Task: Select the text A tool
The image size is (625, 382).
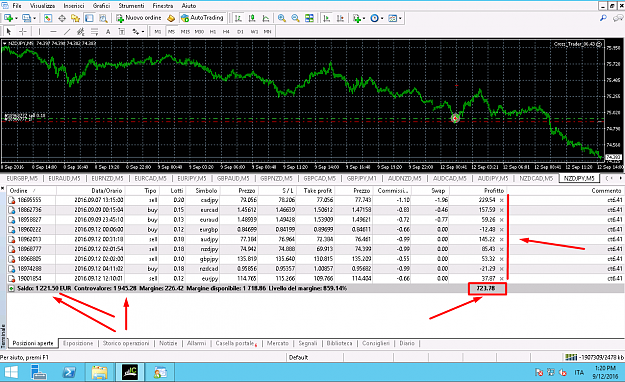Action: (x=108, y=32)
